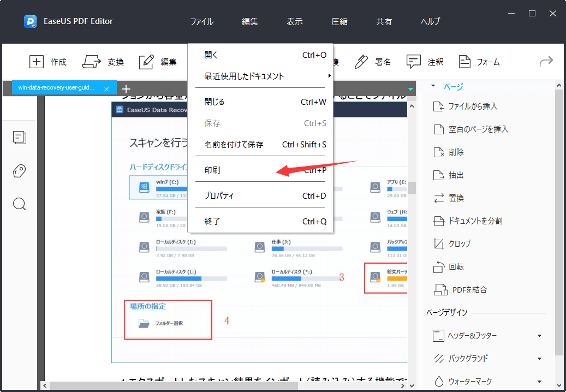Close the win-data-recovery-user-guide tab
Image resolution: width=566 pixels, height=392 pixels.
click(106, 88)
